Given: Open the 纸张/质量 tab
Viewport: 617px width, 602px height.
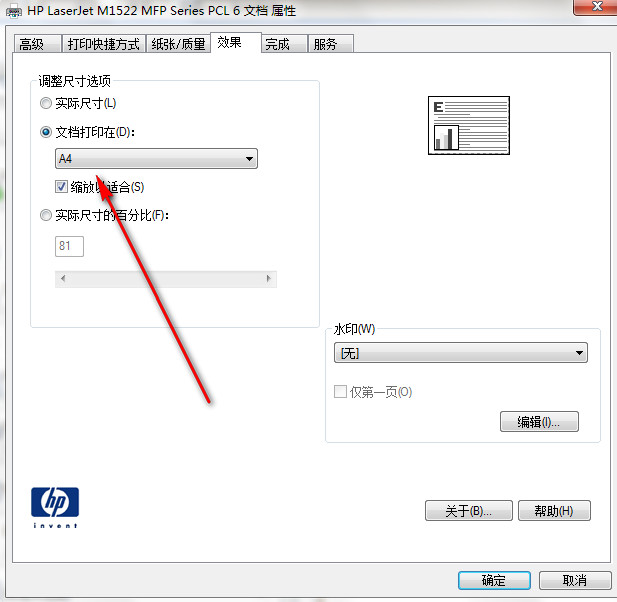Looking at the screenshot, I should point(178,44).
